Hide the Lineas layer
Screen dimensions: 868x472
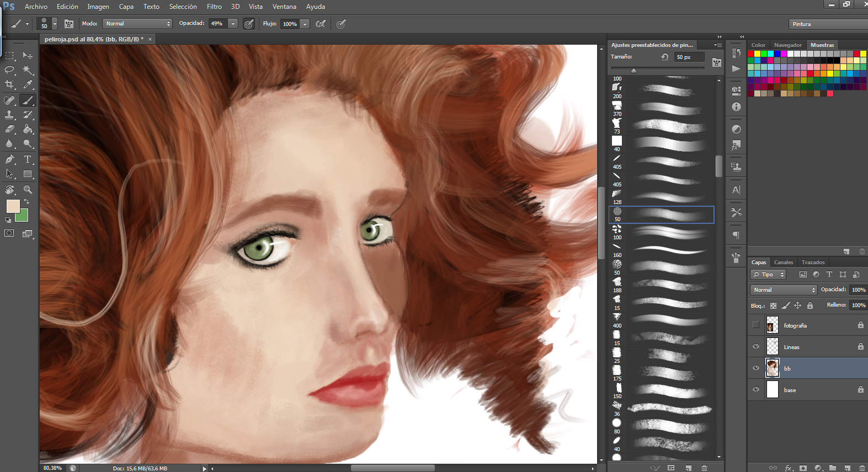tap(756, 346)
